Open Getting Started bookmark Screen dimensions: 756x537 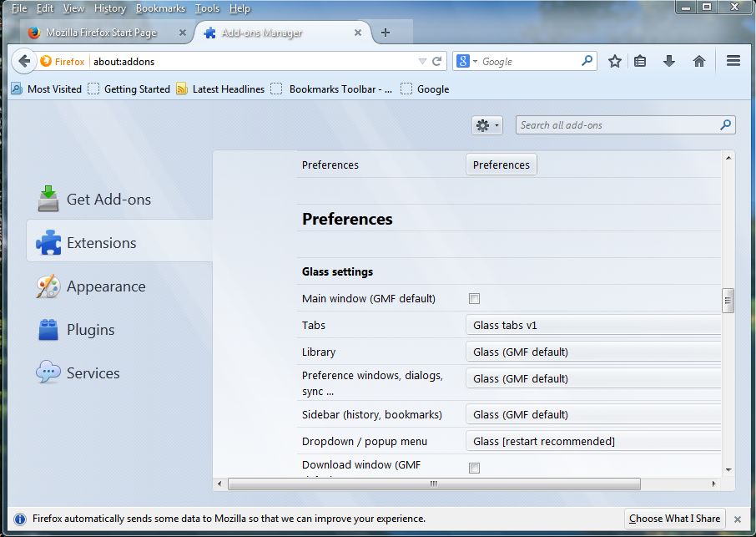129,89
